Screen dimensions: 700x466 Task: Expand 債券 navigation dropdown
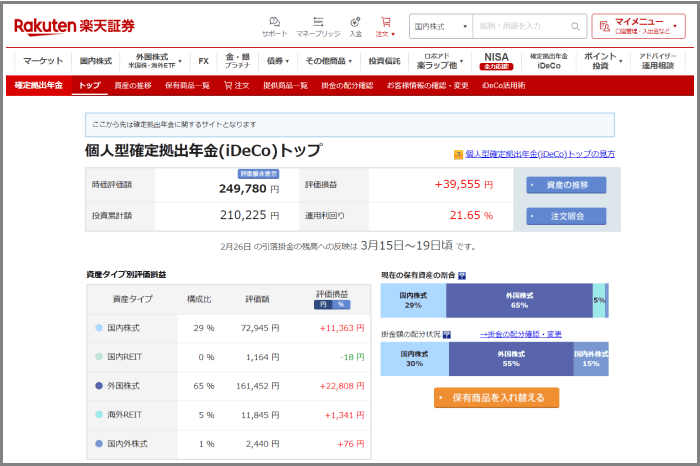tap(278, 61)
